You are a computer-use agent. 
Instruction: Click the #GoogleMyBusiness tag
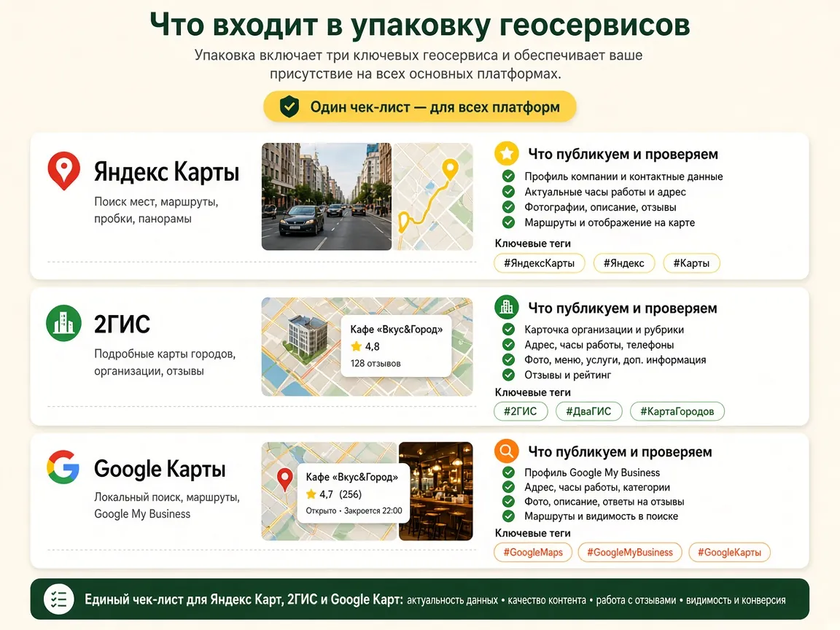click(x=630, y=552)
